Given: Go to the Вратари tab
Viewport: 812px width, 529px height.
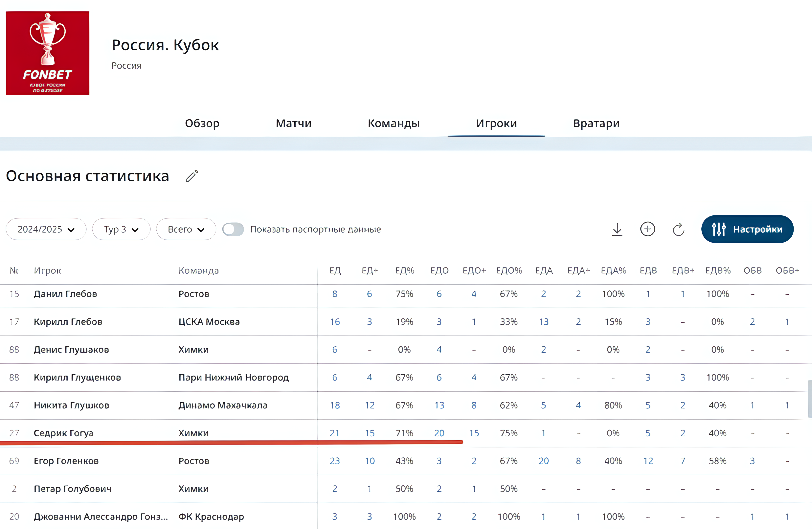Looking at the screenshot, I should pos(596,123).
